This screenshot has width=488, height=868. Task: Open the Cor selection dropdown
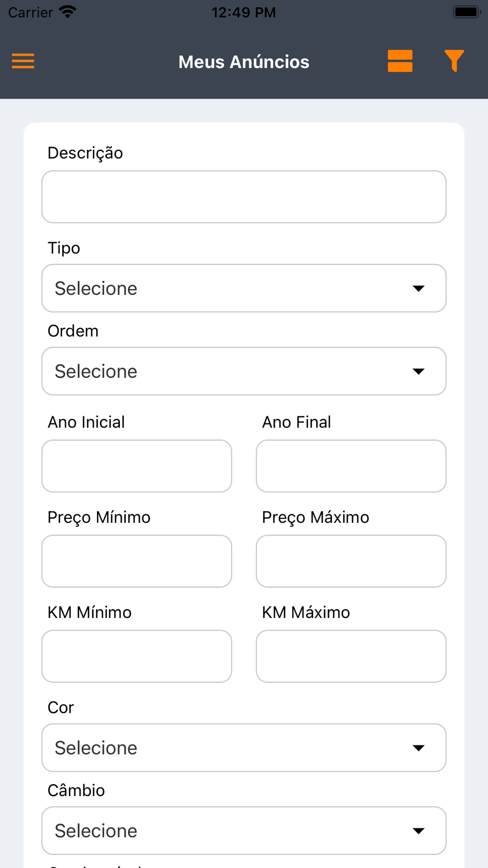click(x=244, y=747)
